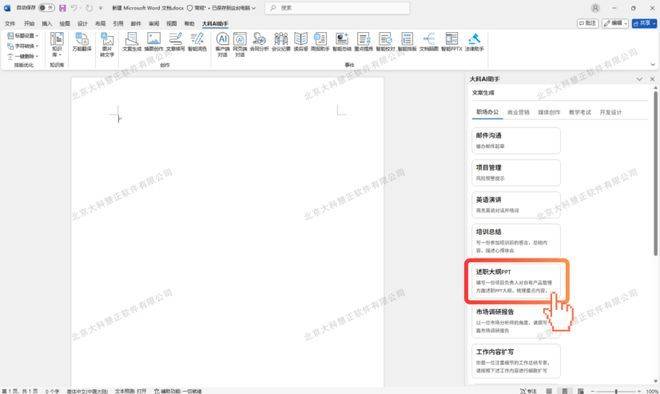This screenshot has height=394, width=660.
Task: Choose the 项目管理 template card
Action: 516,173
